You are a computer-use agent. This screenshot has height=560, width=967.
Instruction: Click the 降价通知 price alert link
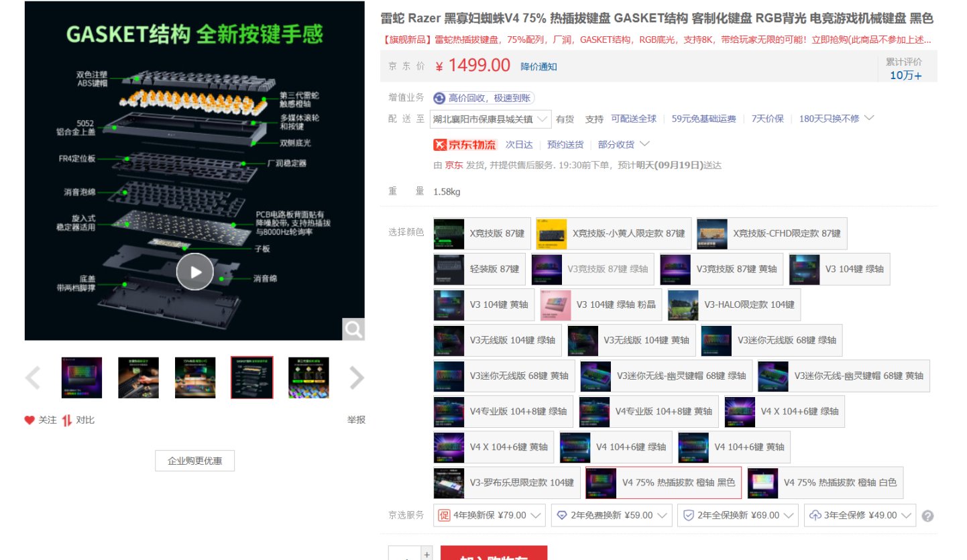click(538, 66)
